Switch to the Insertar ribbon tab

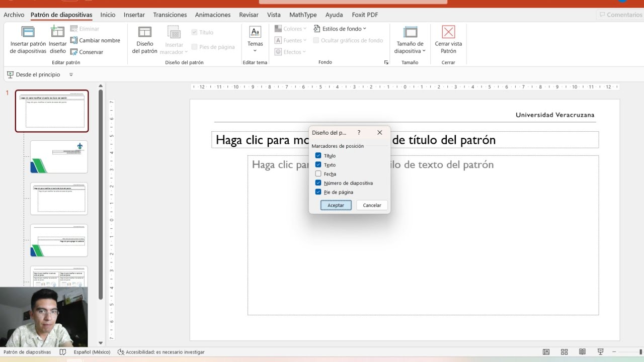[134, 15]
